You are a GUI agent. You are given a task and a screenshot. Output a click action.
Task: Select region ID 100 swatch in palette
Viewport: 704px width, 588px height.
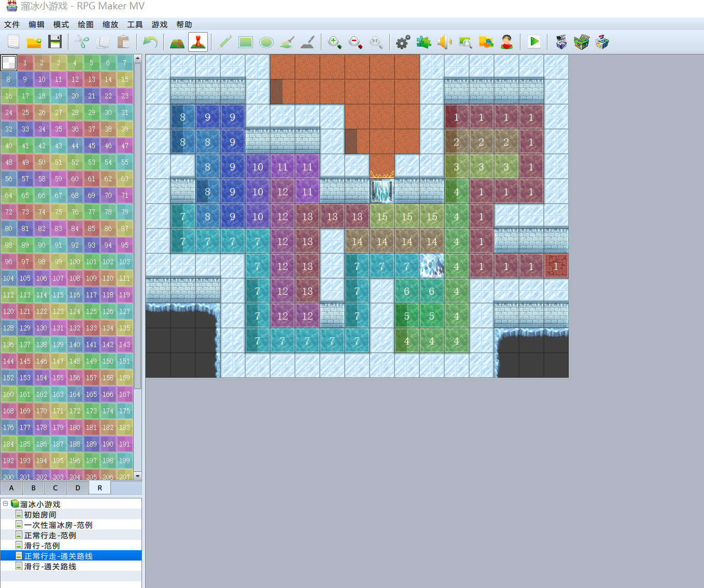click(x=75, y=262)
